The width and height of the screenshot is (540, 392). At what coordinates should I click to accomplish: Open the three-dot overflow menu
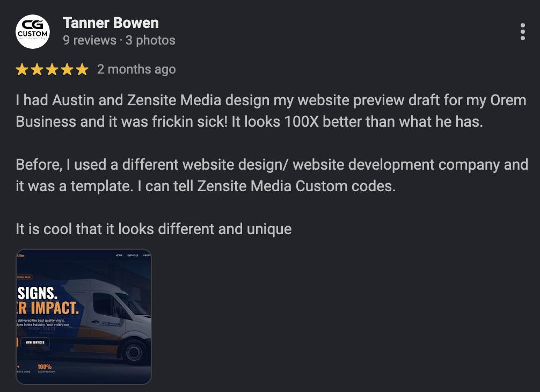coord(523,32)
